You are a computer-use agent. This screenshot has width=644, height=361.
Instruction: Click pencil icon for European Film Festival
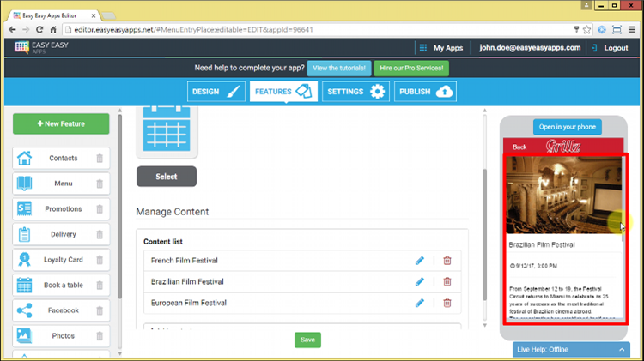(x=420, y=303)
